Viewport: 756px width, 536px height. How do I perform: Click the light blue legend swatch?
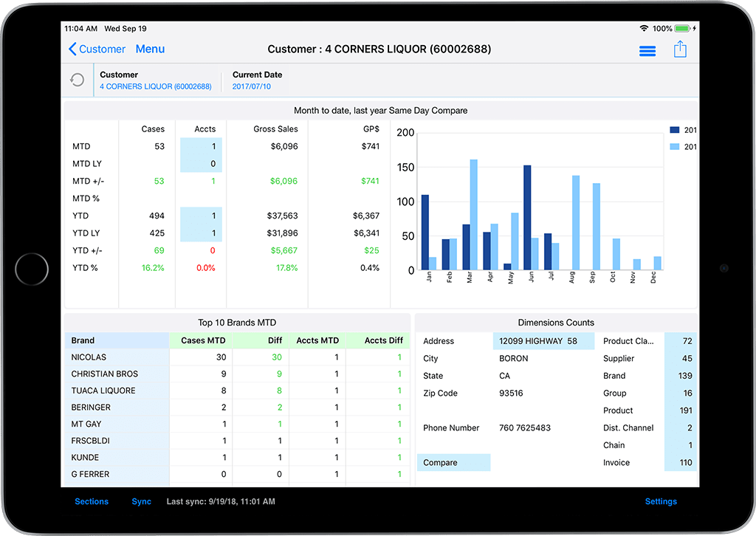(674, 147)
